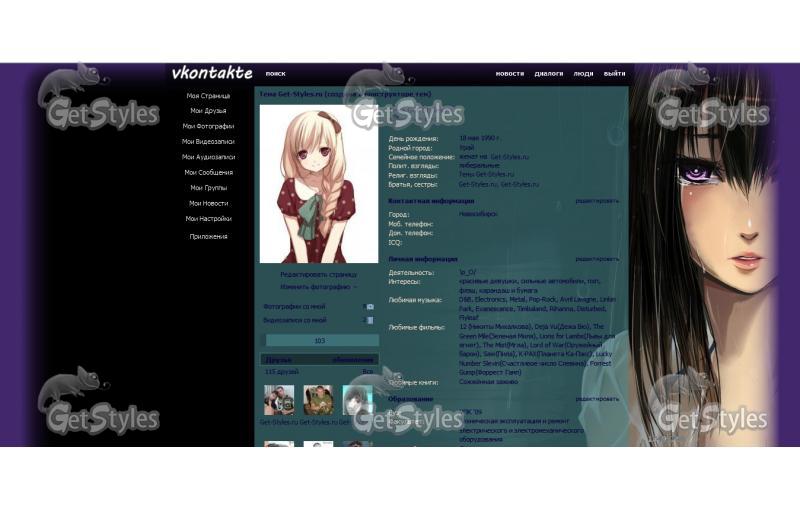
Task: Click the rating bar showing 103
Action: [x=319, y=341]
